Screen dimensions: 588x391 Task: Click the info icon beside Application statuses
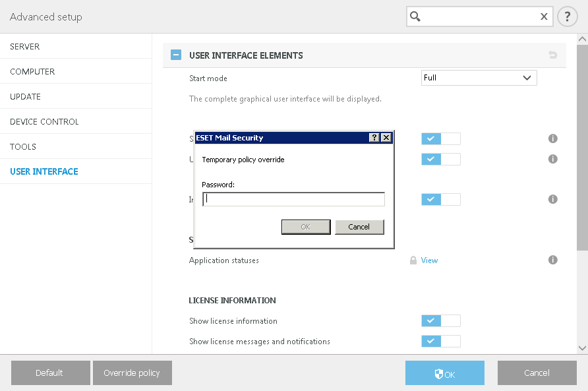553,260
